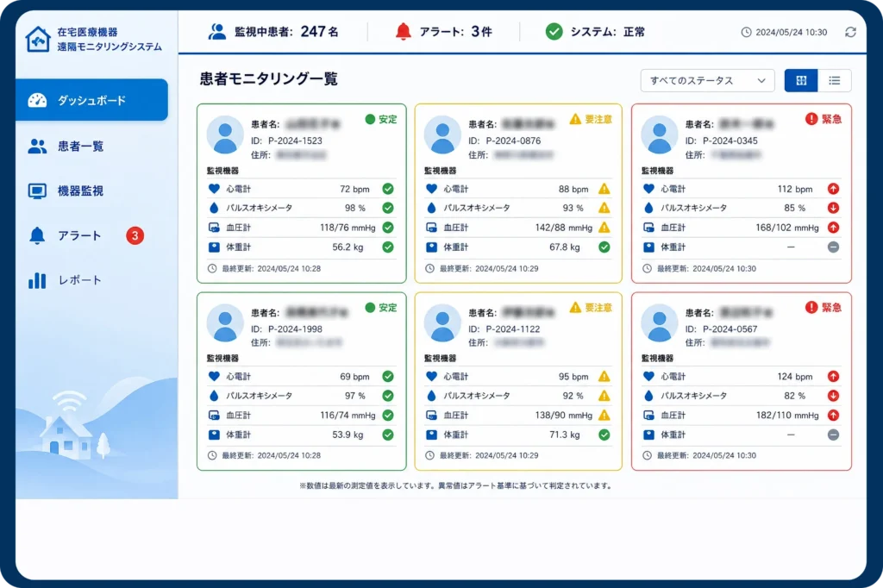Click the 要注意 warning status on P-2024-0876
The width and height of the screenshot is (883, 588).
coord(591,119)
